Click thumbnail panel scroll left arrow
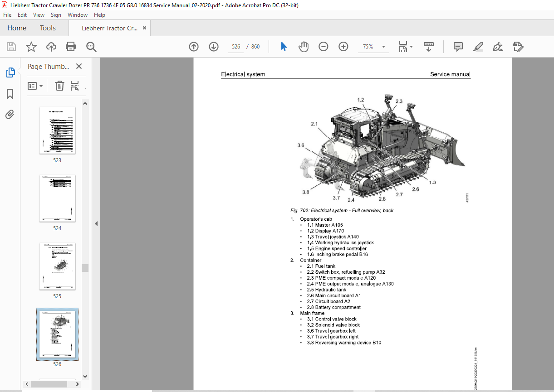The image size is (554, 392). (27, 384)
